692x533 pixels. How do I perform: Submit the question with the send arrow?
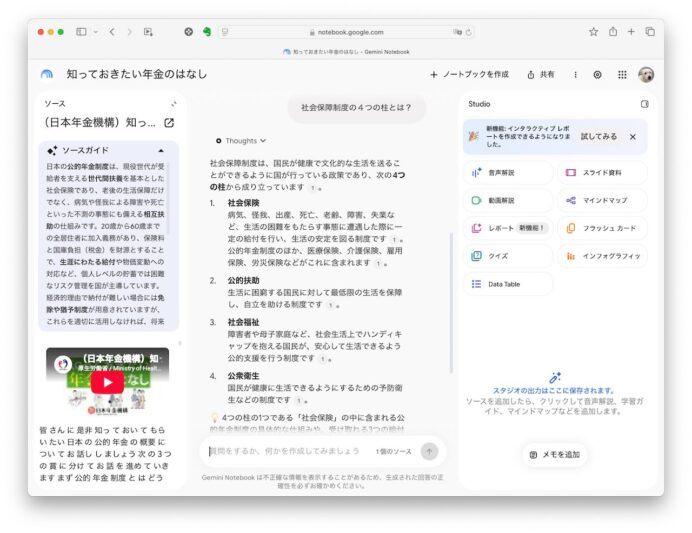click(429, 451)
